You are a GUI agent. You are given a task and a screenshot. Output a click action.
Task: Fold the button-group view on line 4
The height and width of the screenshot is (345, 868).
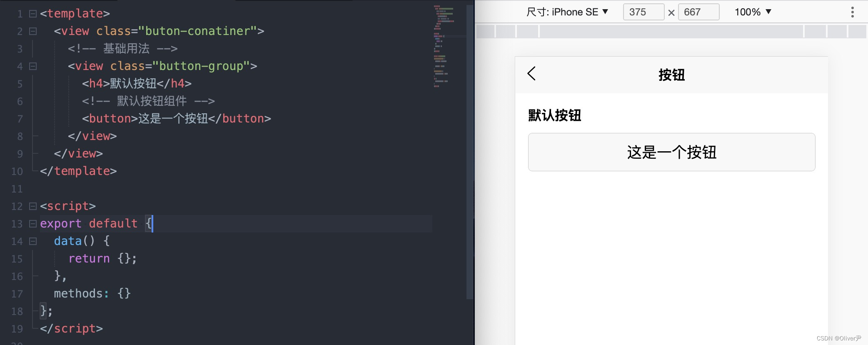click(x=33, y=66)
